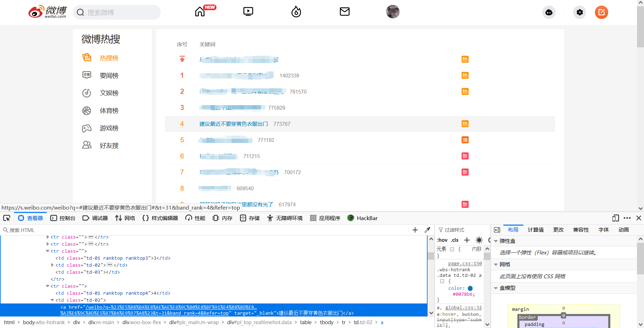Switch to the 兼容性 compatibility tab

(581, 230)
